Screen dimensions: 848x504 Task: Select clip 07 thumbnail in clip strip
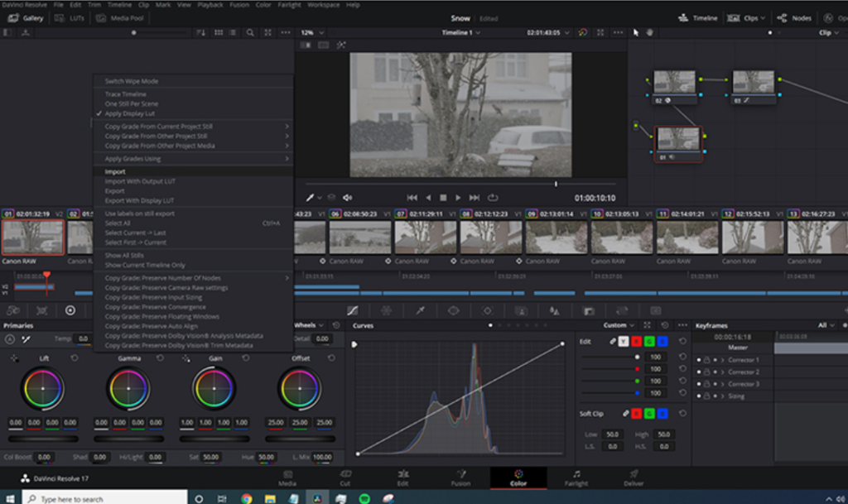425,237
